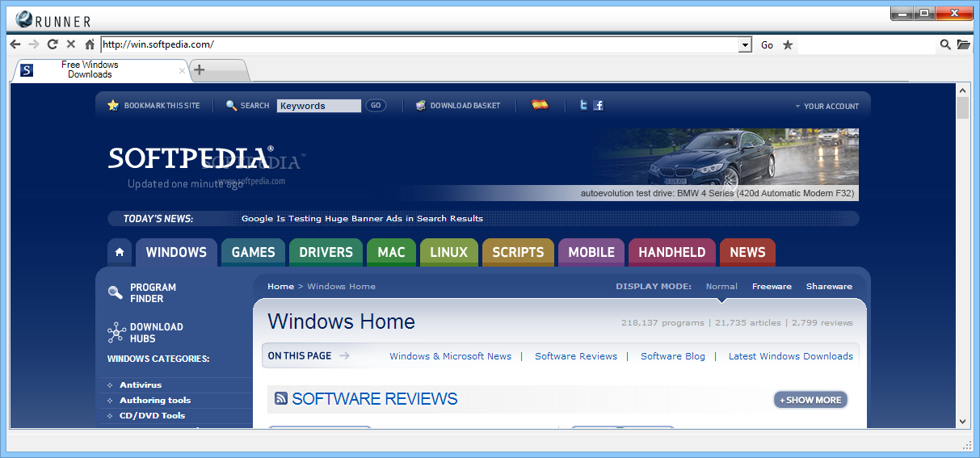Open the Windows tab
980x458 pixels.
point(176,252)
